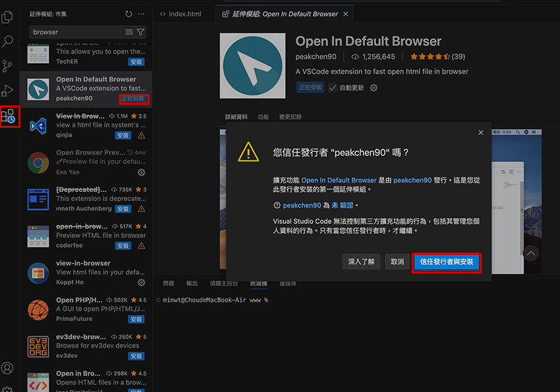Viewport: 560px width, 392px height.
Task: Click the terminal prompt line
Action: (215, 300)
